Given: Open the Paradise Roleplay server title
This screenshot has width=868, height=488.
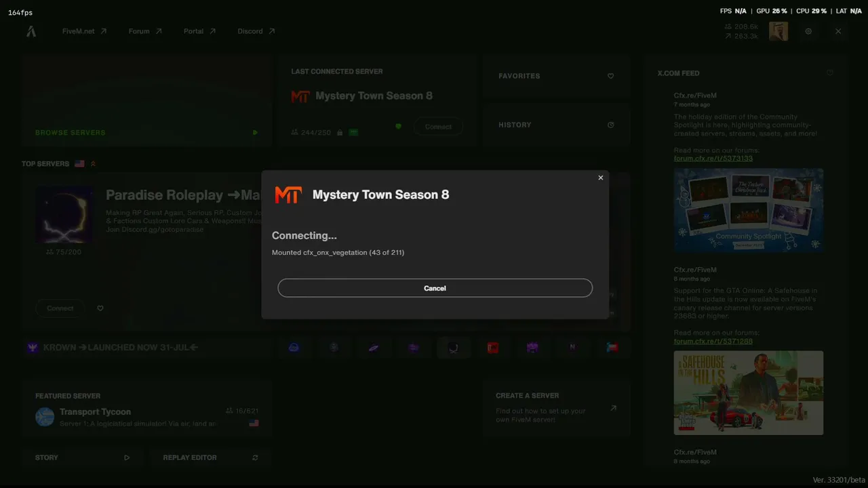Looking at the screenshot, I should point(183,195).
